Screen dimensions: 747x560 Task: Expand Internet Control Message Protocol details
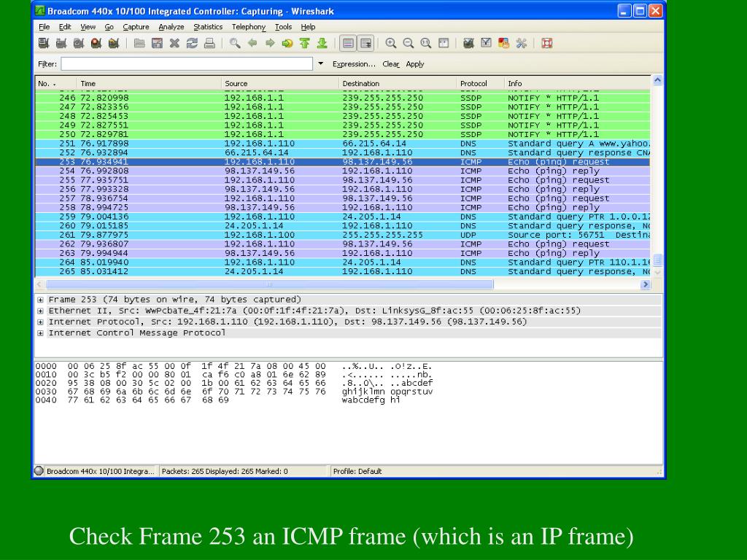pos(40,333)
